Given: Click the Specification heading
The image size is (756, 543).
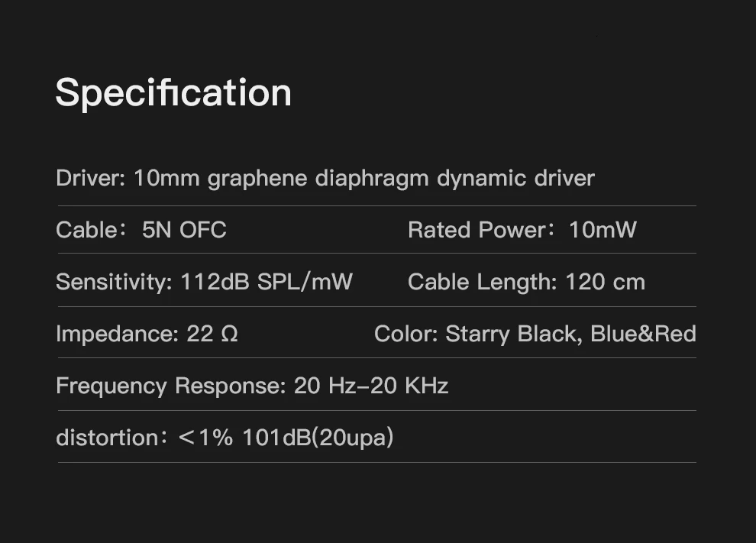Looking at the screenshot, I should click(x=173, y=92).
